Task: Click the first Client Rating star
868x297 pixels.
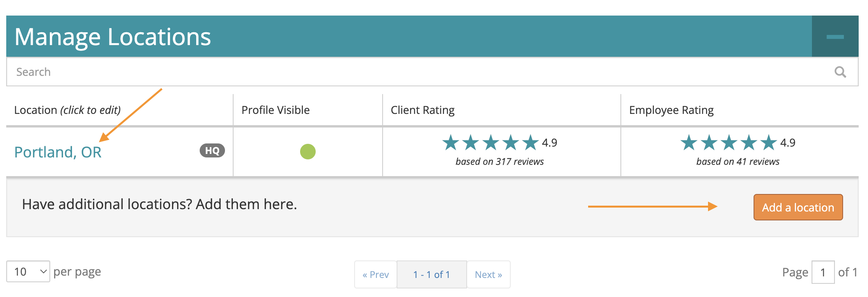Action: [451, 143]
